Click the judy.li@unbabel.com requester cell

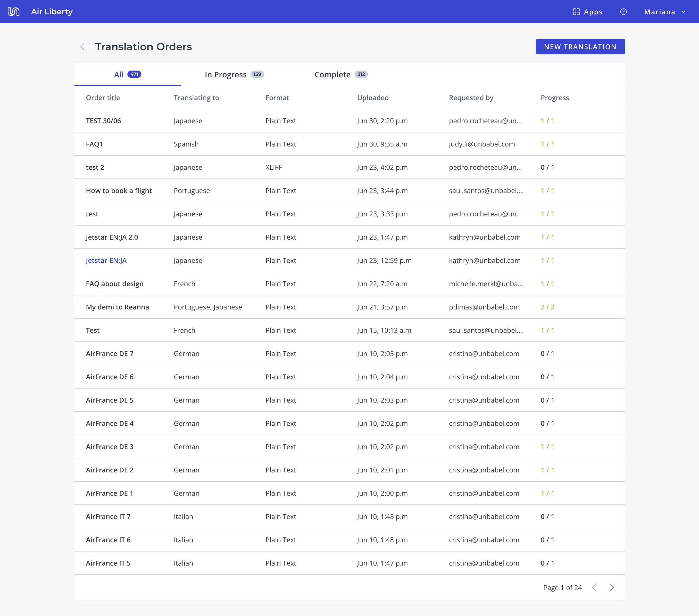[x=482, y=144]
